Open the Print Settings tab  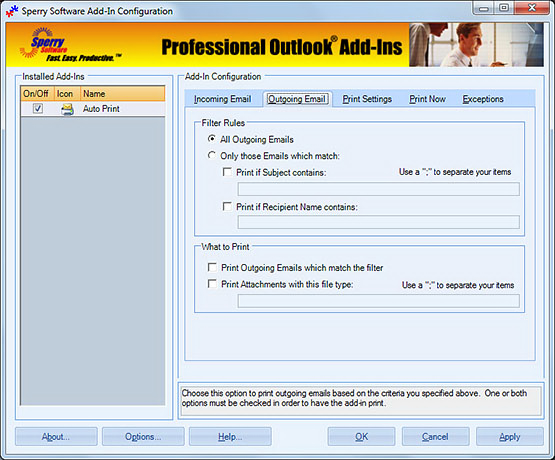click(x=367, y=99)
